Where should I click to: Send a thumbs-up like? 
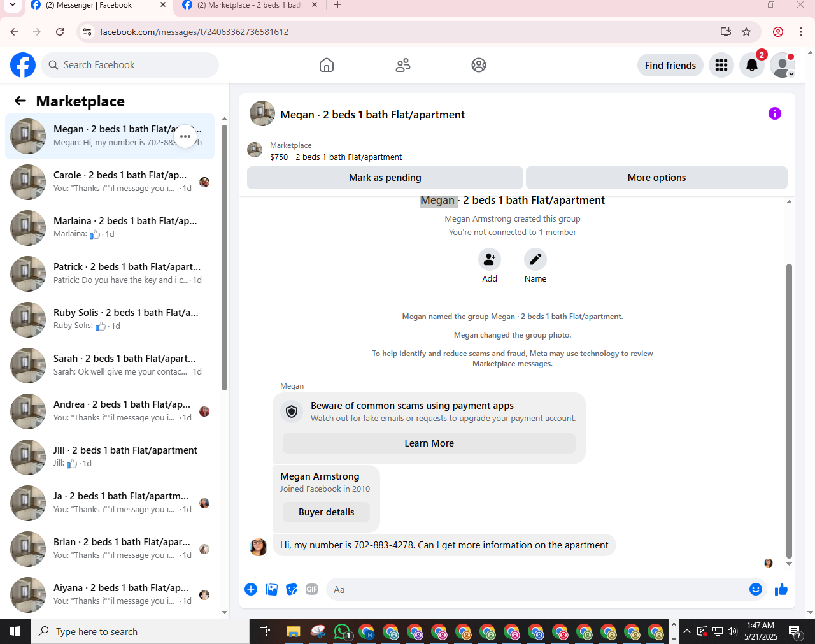coord(781,589)
